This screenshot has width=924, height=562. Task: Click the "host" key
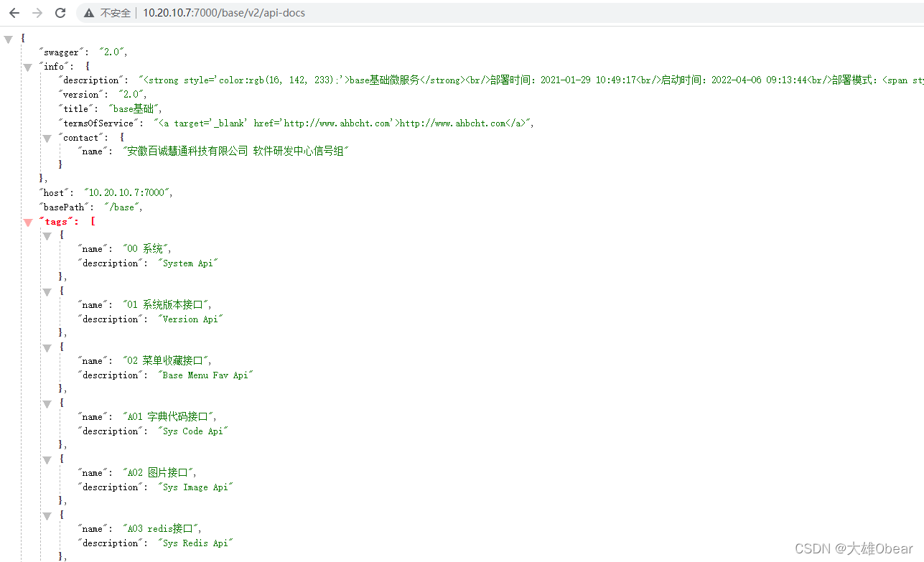(56, 192)
